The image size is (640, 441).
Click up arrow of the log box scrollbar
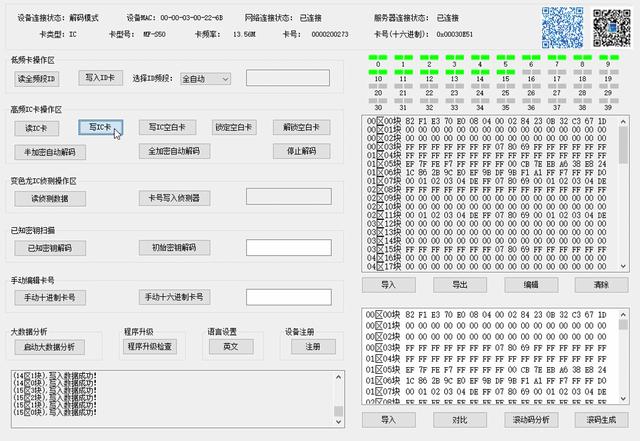pyautogui.click(x=338, y=377)
